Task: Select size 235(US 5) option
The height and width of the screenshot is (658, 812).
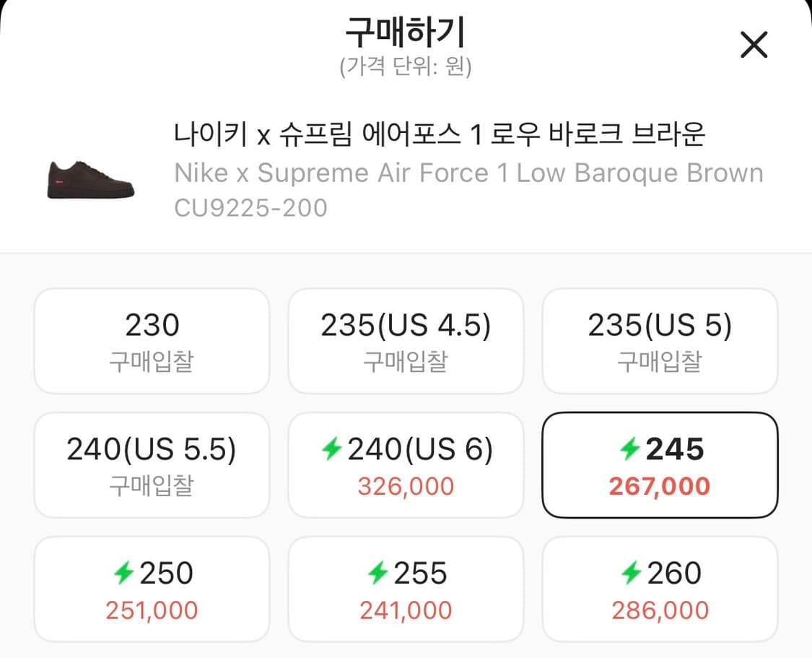Action: click(660, 340)
